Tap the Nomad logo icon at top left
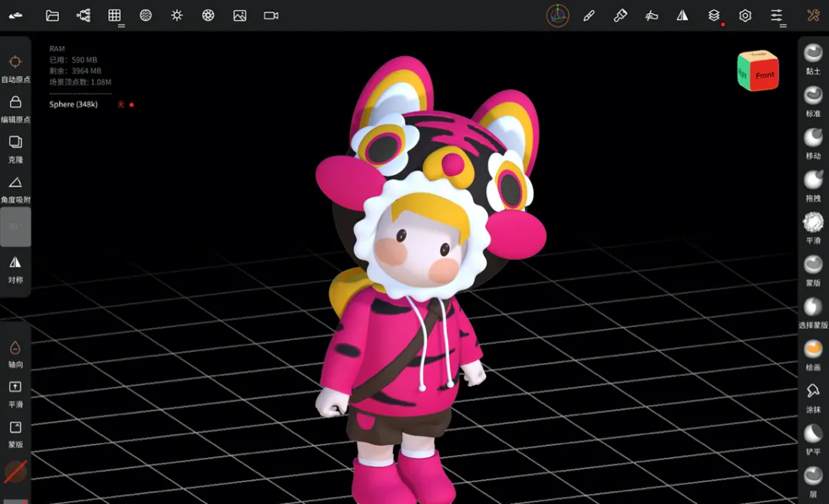 [15, 15]
